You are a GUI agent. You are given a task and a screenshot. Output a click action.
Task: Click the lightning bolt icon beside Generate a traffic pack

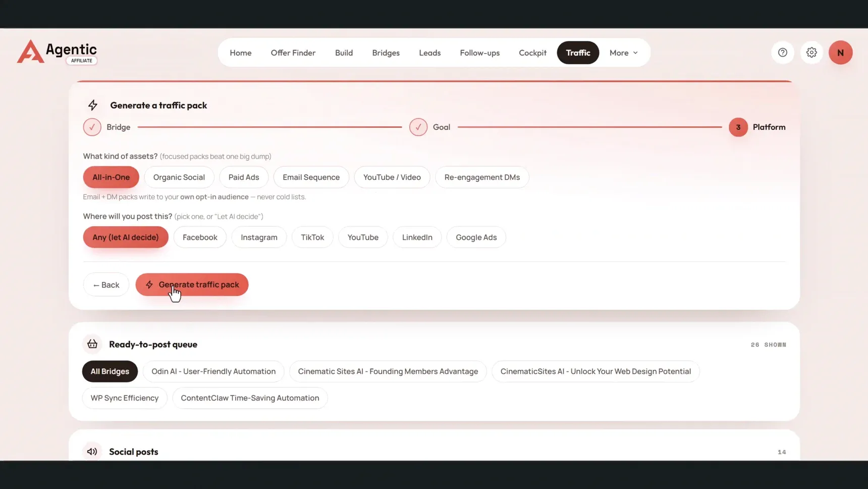(x=93, y=105)
